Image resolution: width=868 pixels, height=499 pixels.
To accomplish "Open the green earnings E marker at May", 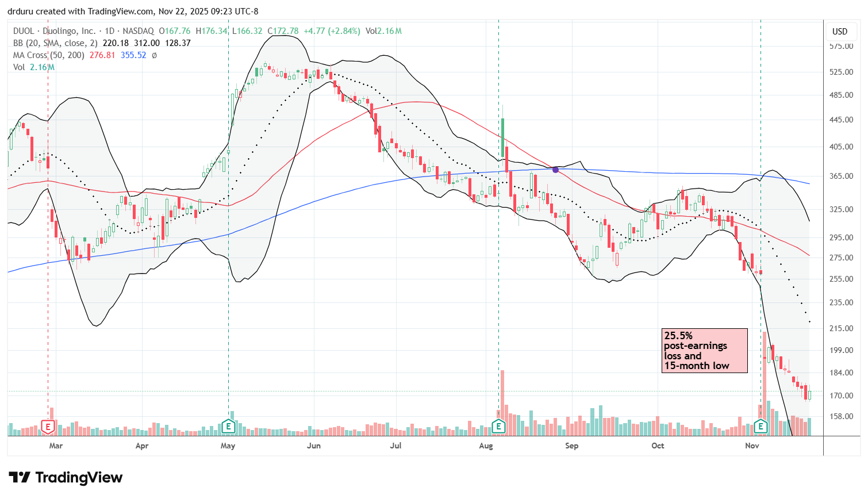I will tap(228, 427).
